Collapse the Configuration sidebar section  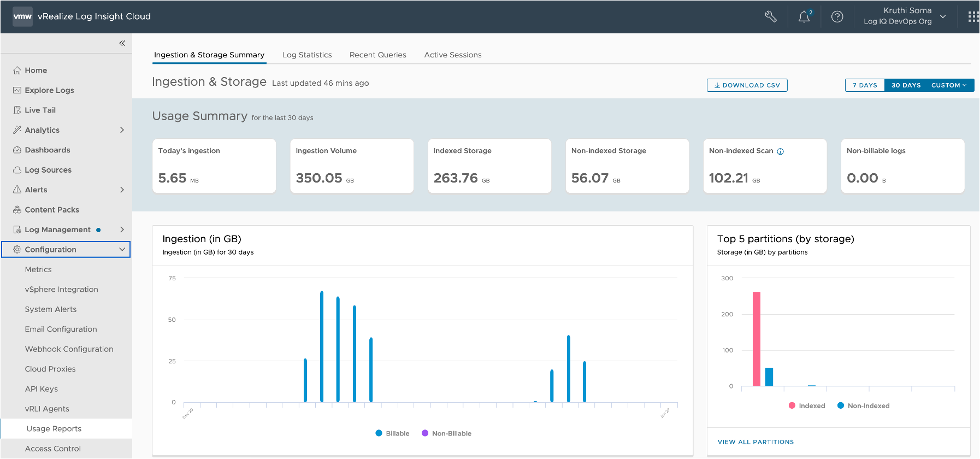[x=122, y=250]
